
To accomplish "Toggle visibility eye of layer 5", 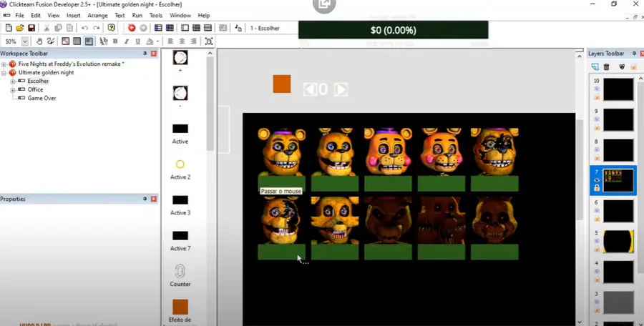I will point(597,241).
